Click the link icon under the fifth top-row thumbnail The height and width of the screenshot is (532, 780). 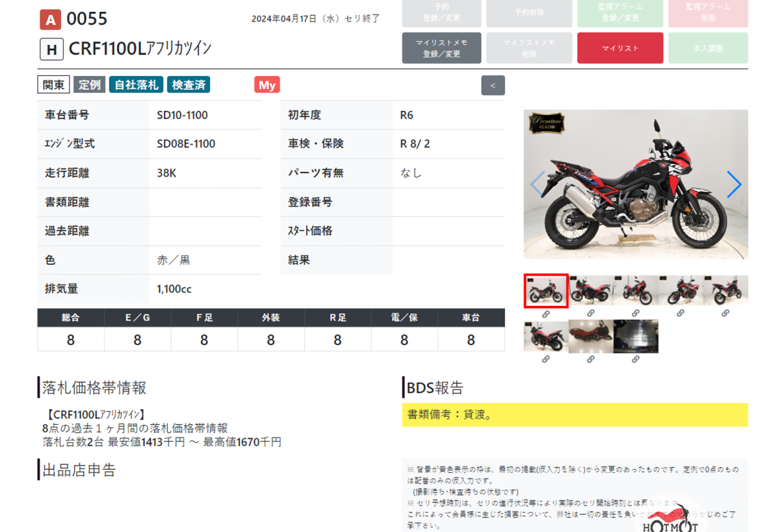point(725,313)
